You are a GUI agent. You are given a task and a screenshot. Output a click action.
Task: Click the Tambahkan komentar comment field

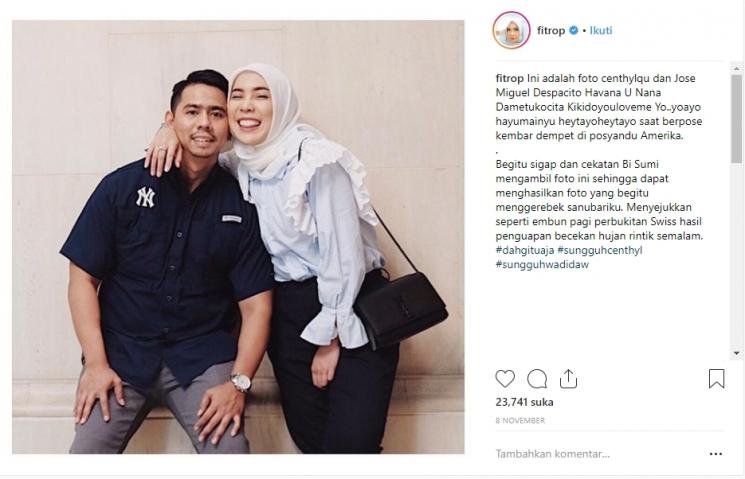599,454
